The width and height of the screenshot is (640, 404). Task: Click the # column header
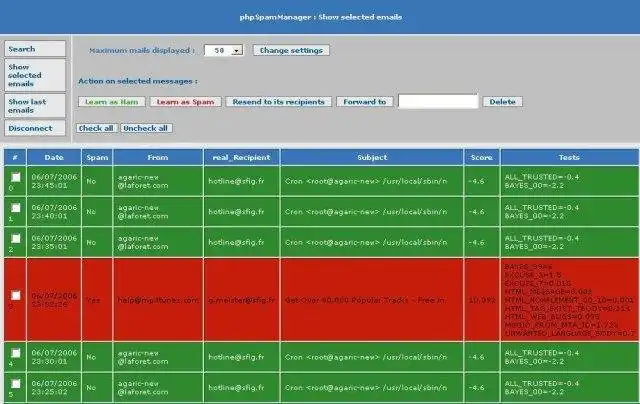[15, 157]
